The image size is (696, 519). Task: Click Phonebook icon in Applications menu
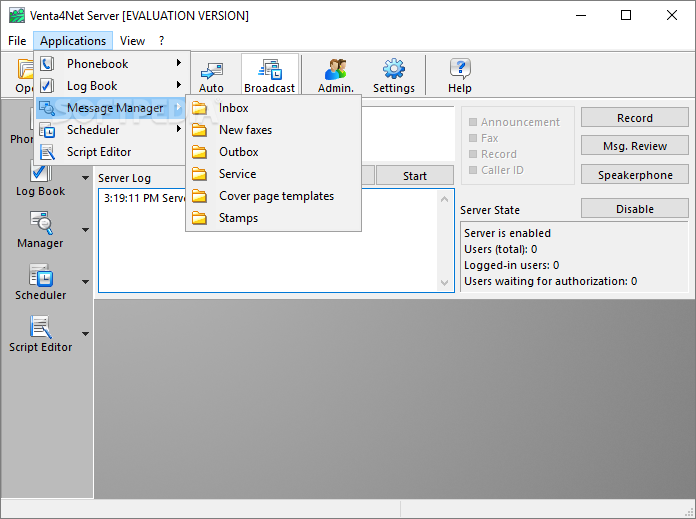pos(47,64)
